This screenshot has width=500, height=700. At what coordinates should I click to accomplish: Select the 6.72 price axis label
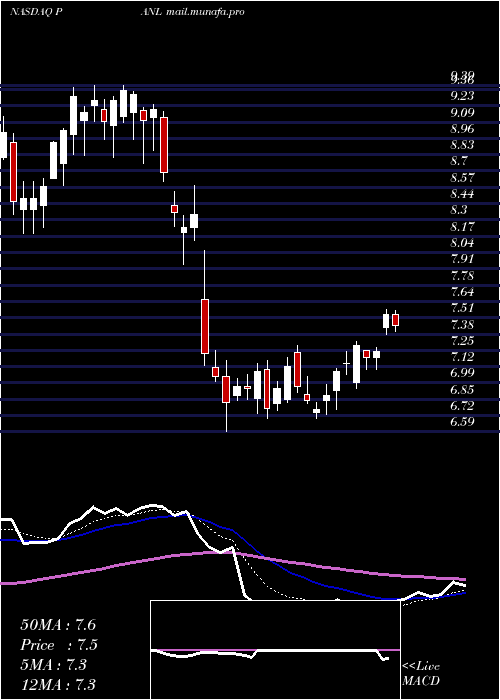pyautogui.click(x=462, y=406)
